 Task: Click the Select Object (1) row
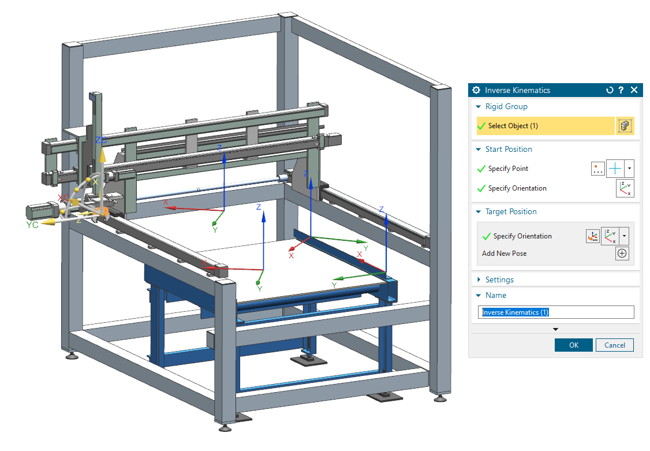coord(545,126)
